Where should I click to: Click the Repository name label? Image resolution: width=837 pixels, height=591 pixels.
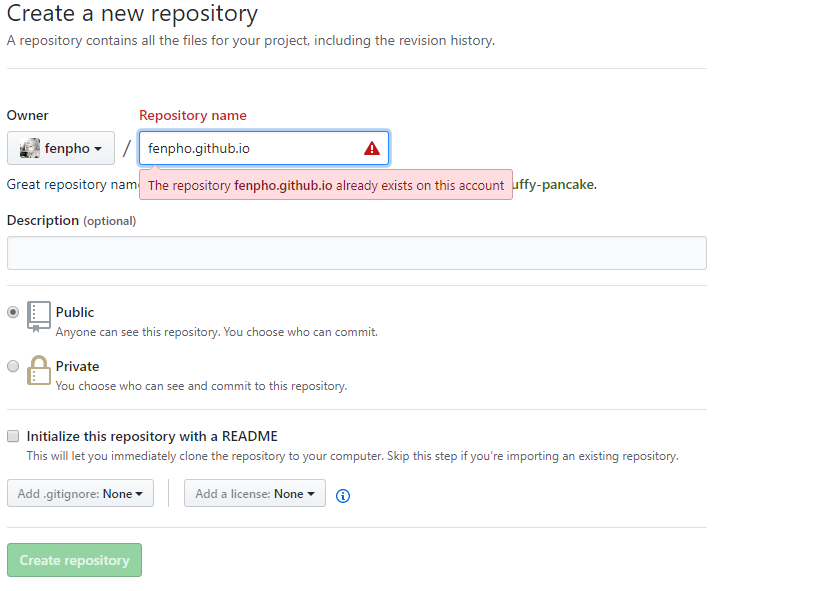[x=193, y=115]
